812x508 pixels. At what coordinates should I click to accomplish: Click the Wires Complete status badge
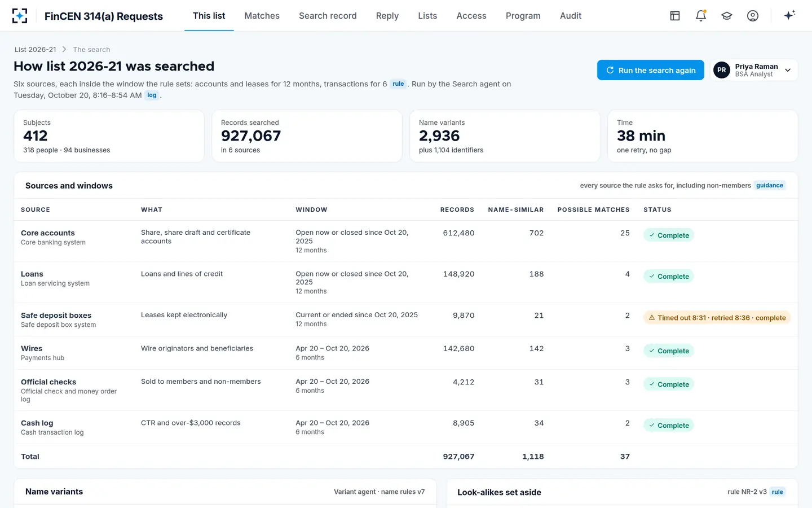click(x=668, y=351)
